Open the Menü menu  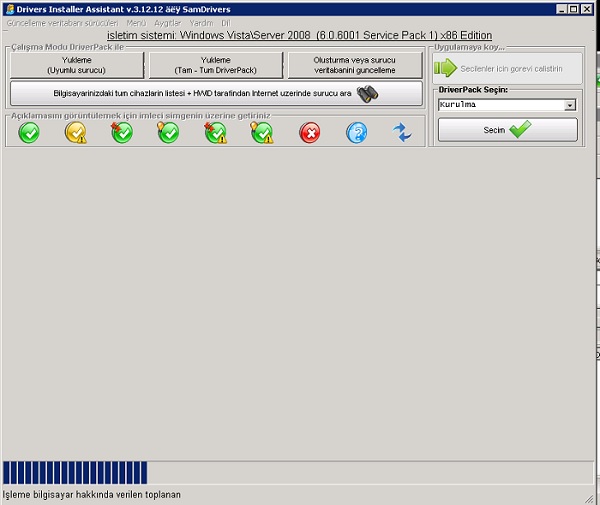(136, 23)
